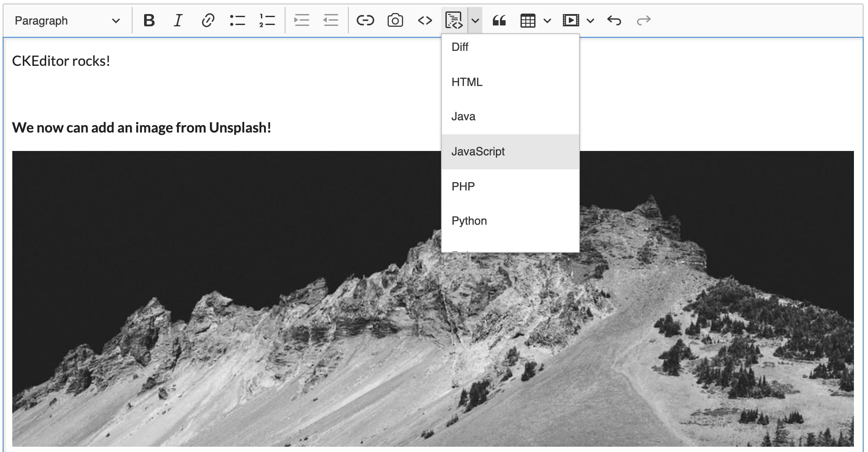Insert a numbered list
This screenshot has height=452, width=868.
pyautogui.click(x=267, y=21)
